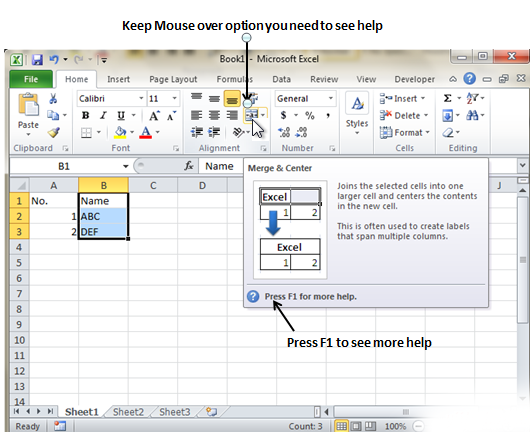The image size is (532, 432).
Task: Click the Delete cells button
Action: pos(404,115)
